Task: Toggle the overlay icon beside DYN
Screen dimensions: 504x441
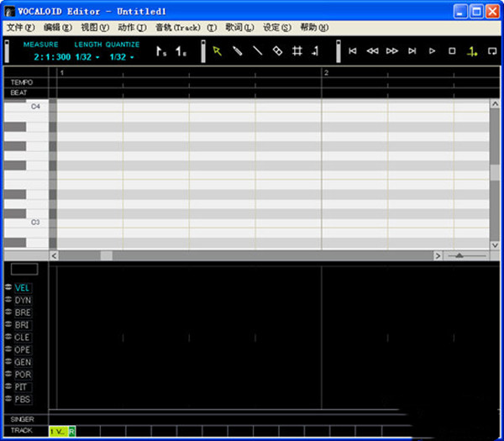Action: [8, 299]
